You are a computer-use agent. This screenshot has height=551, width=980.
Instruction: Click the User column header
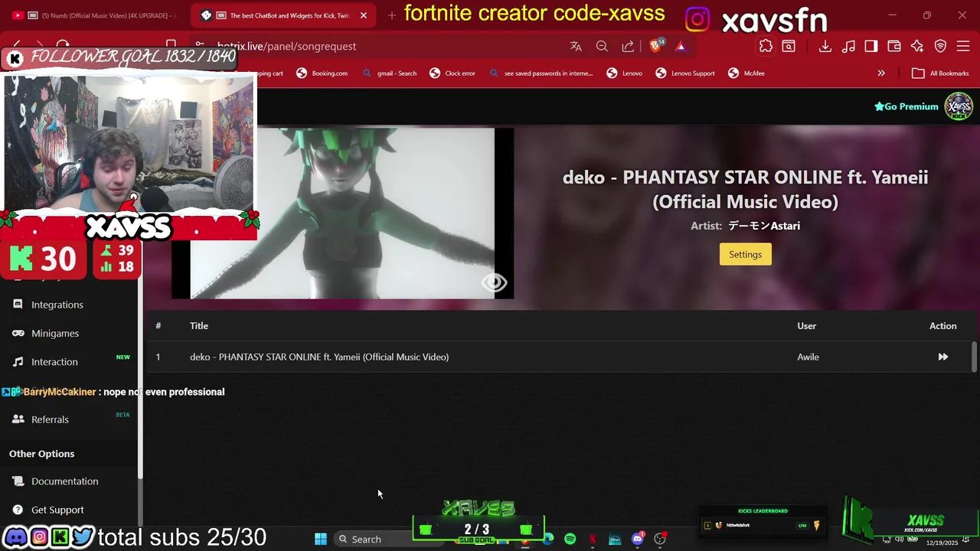(806, 326)
